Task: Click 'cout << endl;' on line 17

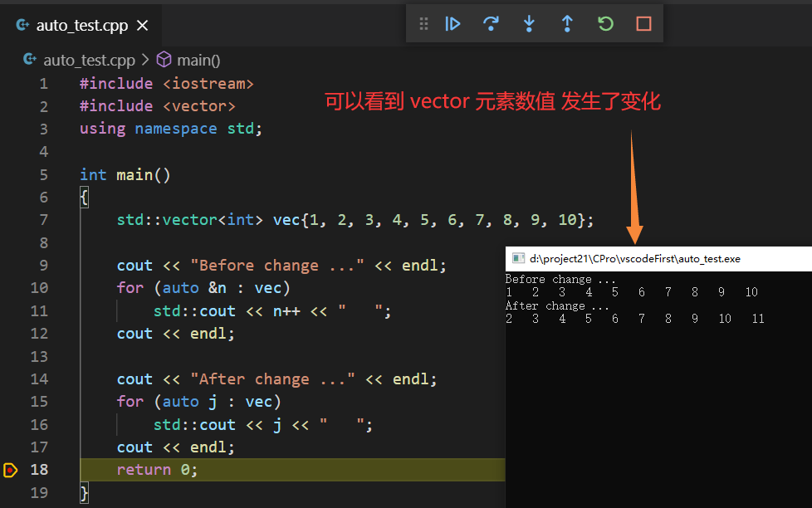Action: (175, 447)
